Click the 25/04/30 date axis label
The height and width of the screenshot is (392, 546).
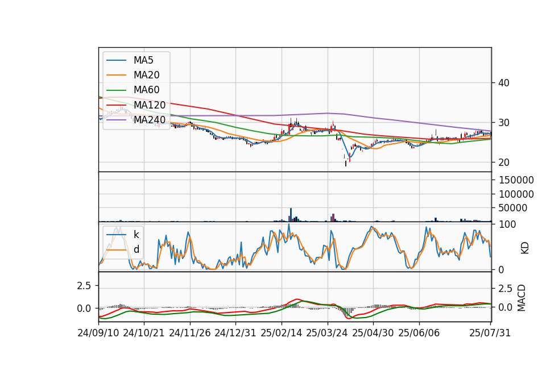373,333
